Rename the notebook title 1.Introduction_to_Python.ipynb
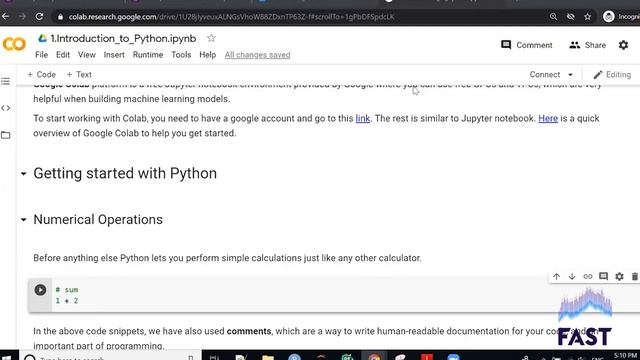This screenshot has width=640, height=360. pos(123,38)
